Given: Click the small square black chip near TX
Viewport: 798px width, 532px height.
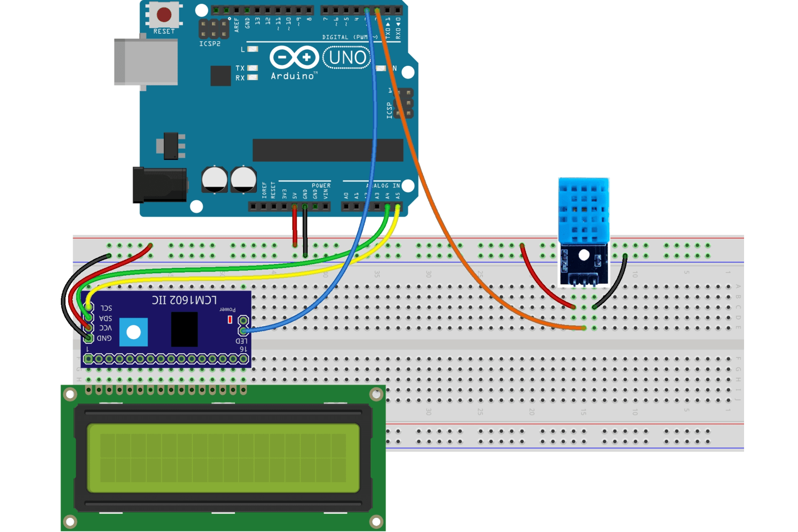Looking at the screenshot, I should [x=220, y=76].
